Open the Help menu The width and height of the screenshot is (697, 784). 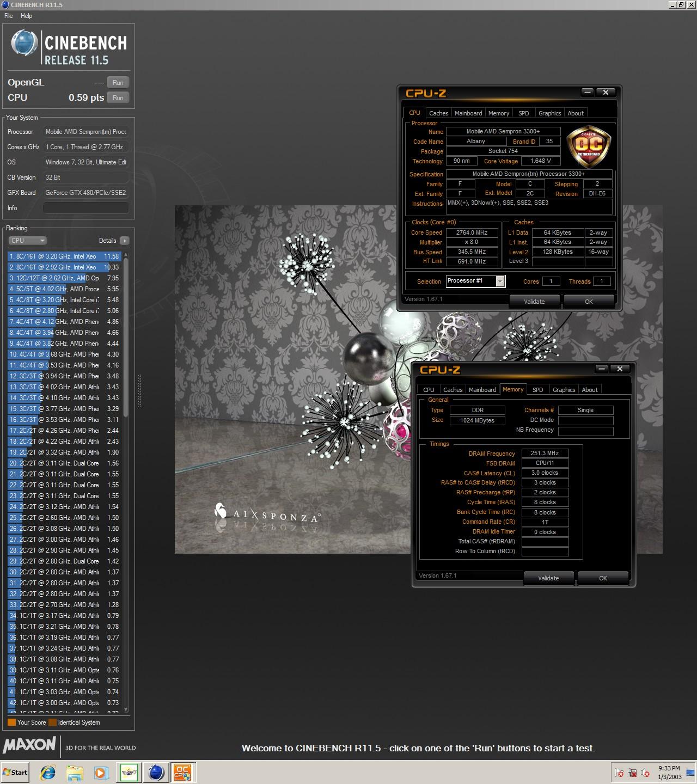point(27,16)
